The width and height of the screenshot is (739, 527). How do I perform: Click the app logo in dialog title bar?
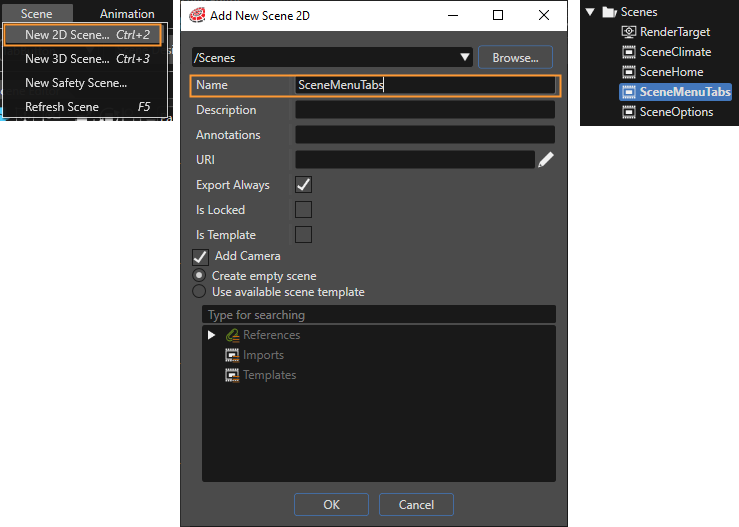coord(197,15)
